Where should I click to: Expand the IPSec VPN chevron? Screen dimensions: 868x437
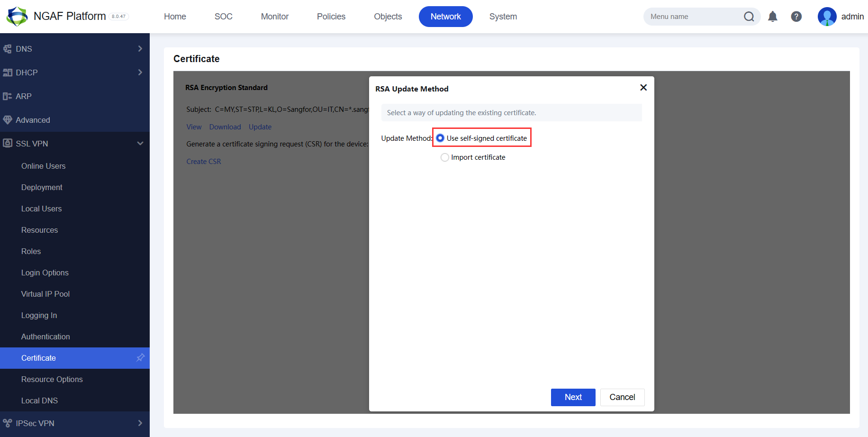click(x=140, y=423)
